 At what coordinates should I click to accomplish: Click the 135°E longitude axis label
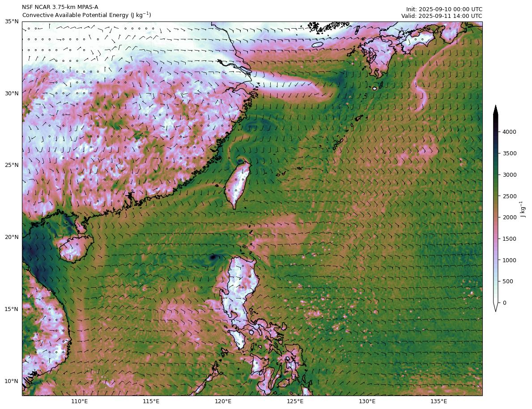438,401
